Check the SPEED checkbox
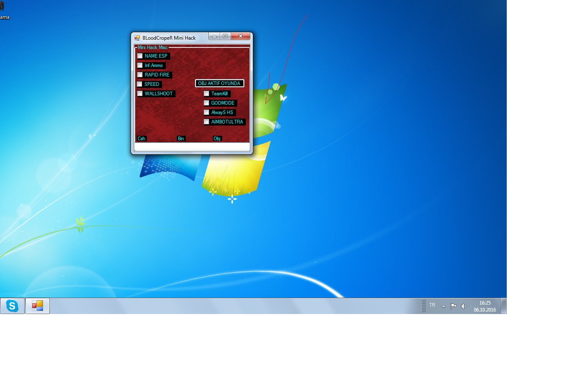Viewport: 588px width, 368px height. (140, 84)
